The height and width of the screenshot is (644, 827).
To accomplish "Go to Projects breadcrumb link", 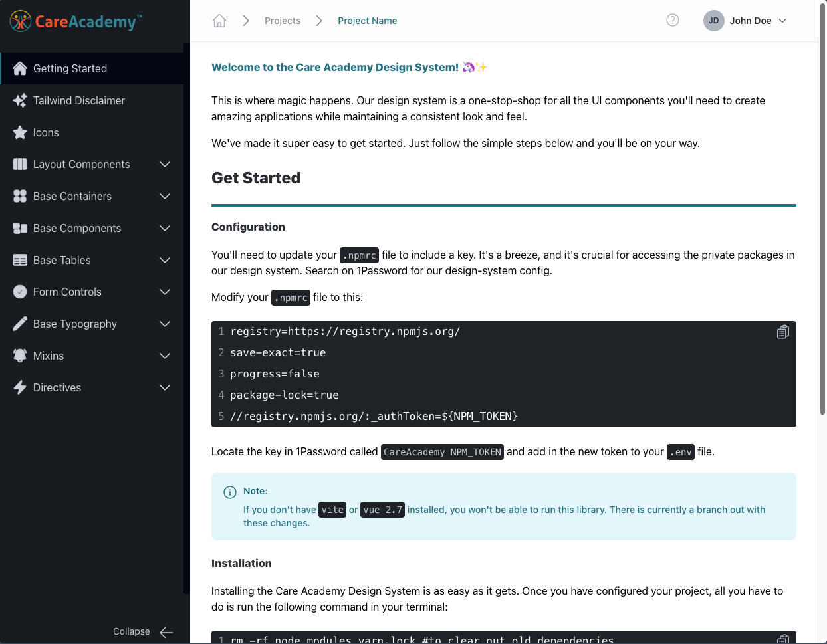I will click(283, 21).
